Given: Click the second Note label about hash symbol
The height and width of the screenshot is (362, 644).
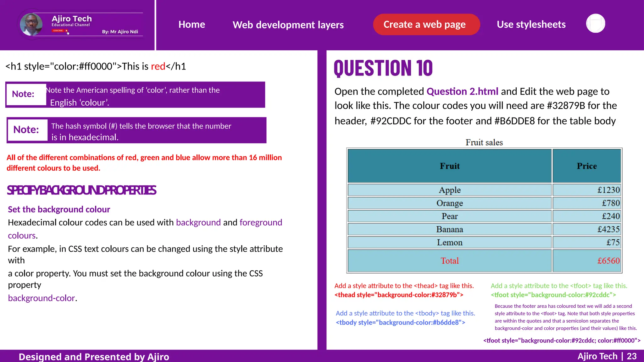Looking at the screenshot, I should pyautogui.click(x=28, y=129).
